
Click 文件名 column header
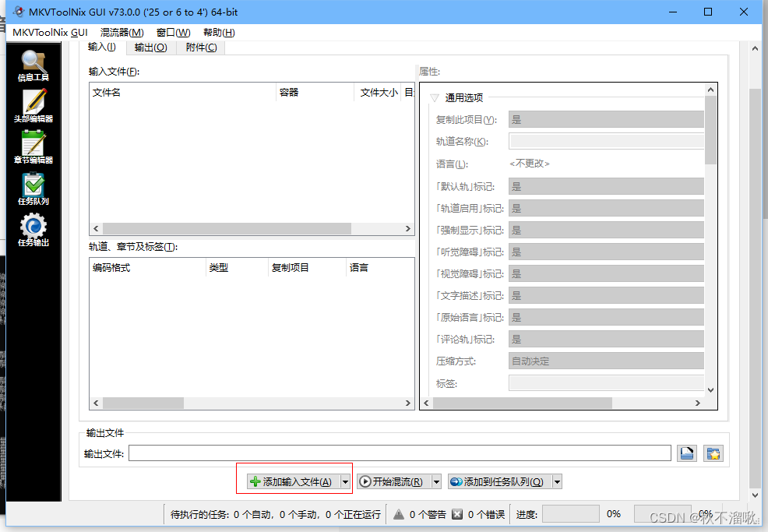(x=183, y=92)
